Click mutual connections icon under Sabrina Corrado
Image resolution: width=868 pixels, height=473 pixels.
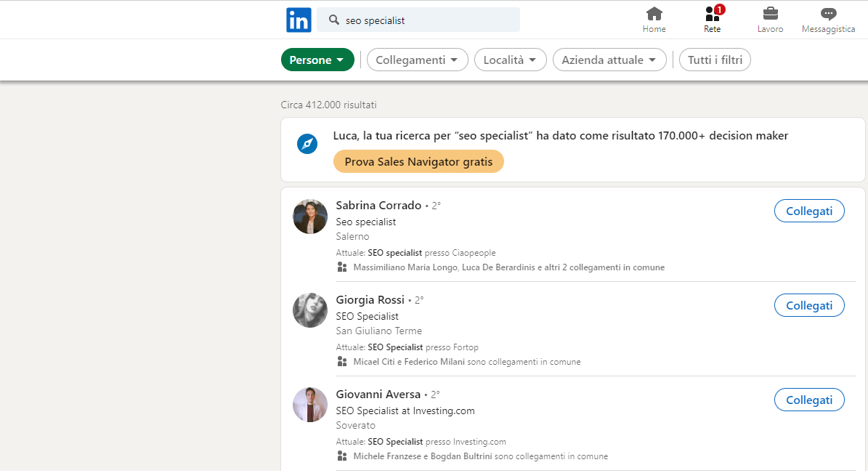pyautogui.click(x=342, y=267)
